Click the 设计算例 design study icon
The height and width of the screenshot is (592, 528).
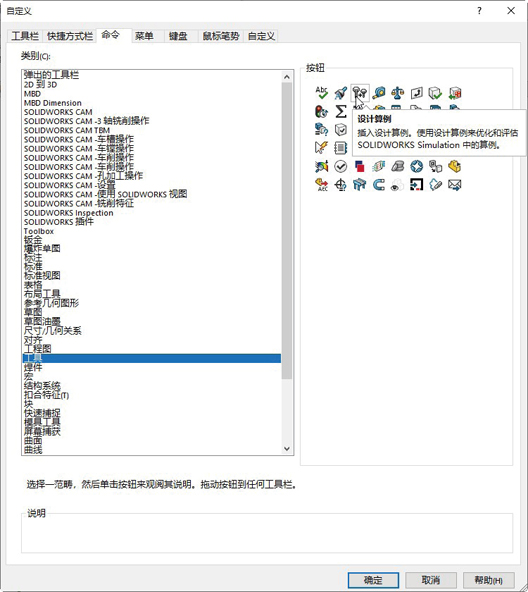point(360,93)
